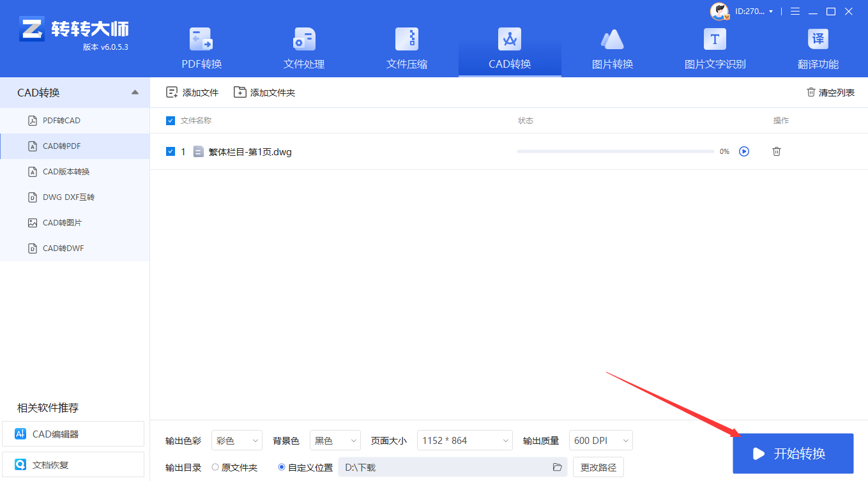The width and height of the screenshot is (868, 481).
Task: Open the hamburger menu near window controls
Action: pos(795,11)
